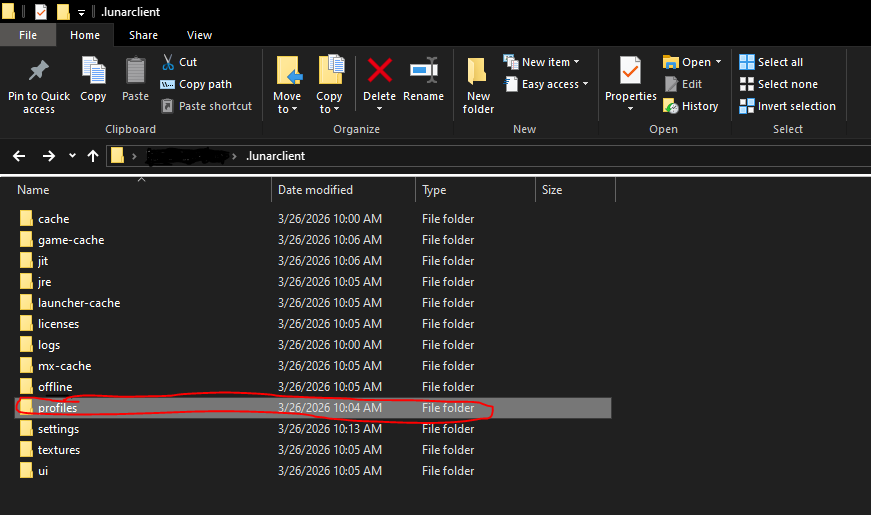Click the Cut scissors button
871x515 pixels.
[x=180, y=62]
